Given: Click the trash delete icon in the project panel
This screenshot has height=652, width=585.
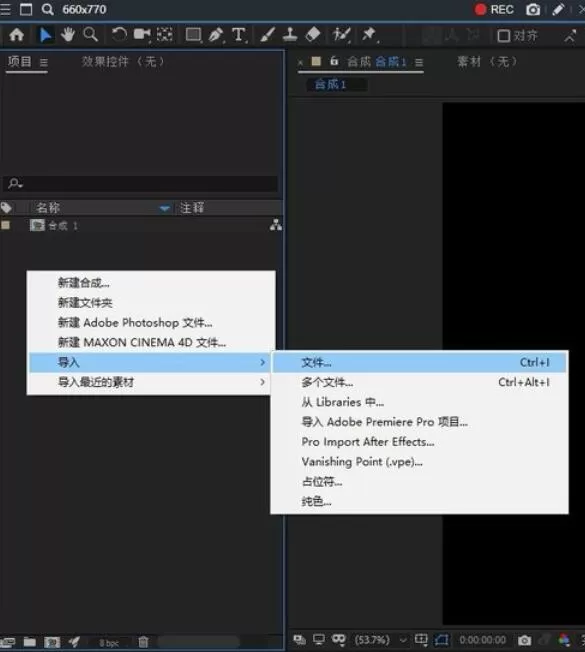Looking at the screenshot, I should pos(143,642).
